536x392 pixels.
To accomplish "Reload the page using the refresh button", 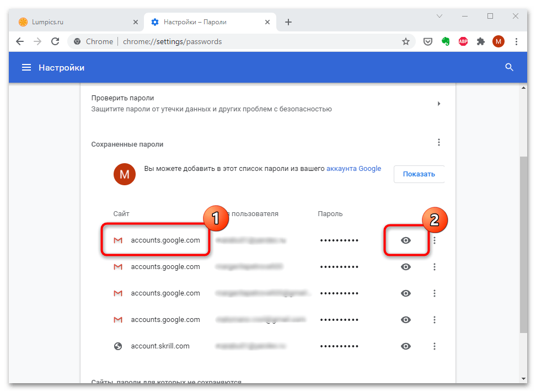I will [55, 41].
